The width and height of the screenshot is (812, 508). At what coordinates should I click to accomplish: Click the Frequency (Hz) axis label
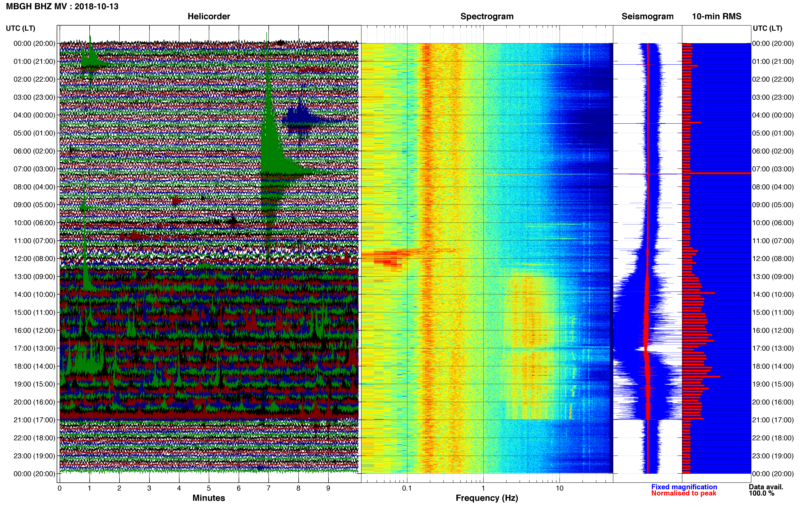(487, 498)
